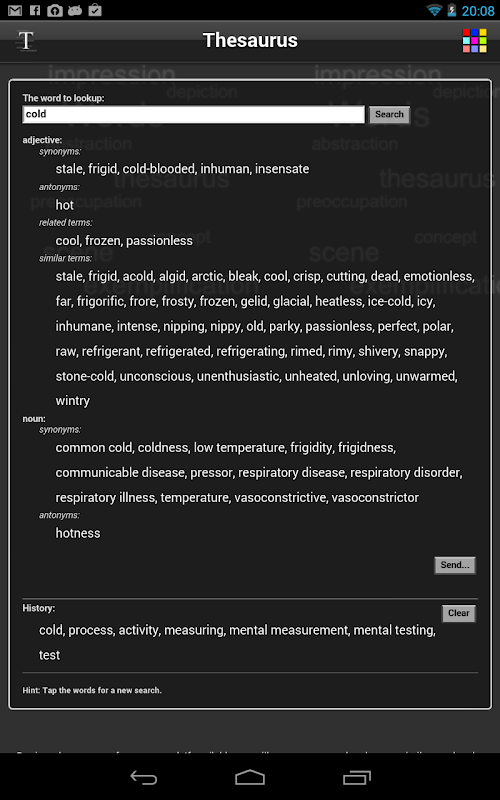This screenshot has height=800, width=500.
Task: Click the Send... button
Action: [455, 565]
